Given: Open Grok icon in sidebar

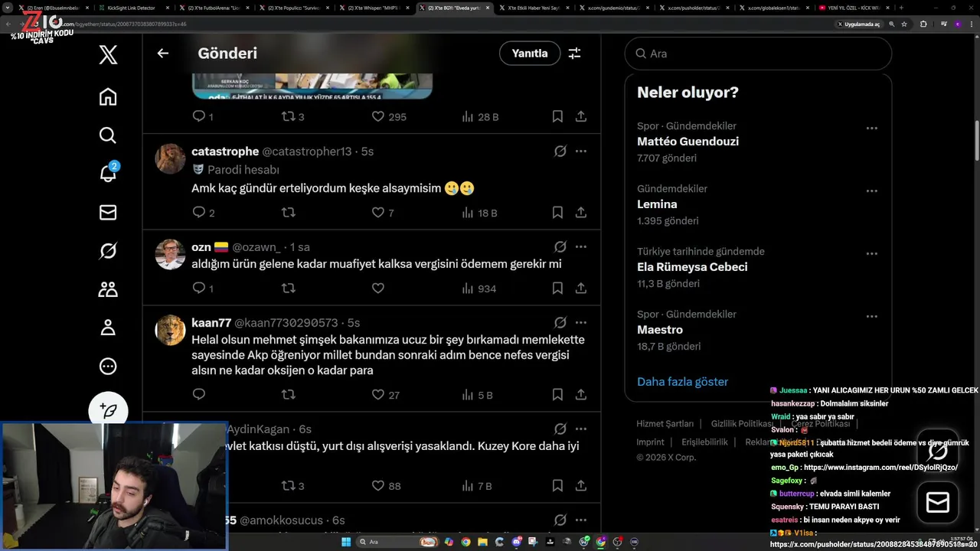Looking at the screenshot, I should click(x=108, y=250).
